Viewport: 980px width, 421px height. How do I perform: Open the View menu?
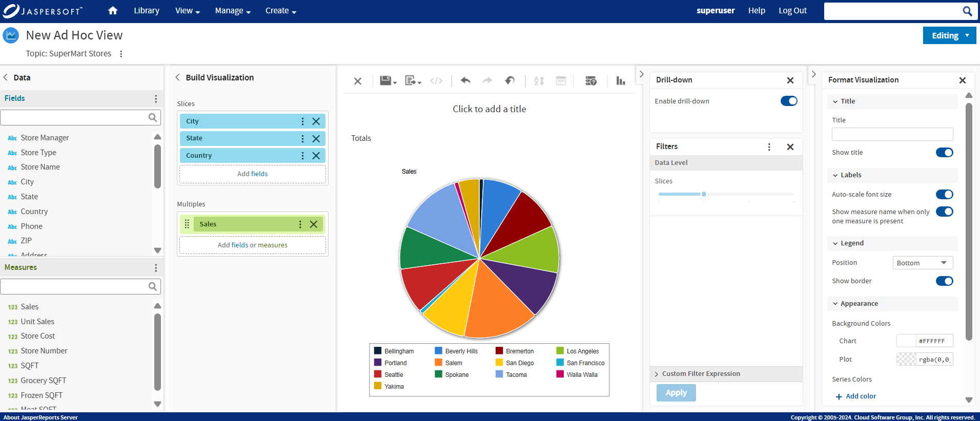188,11
